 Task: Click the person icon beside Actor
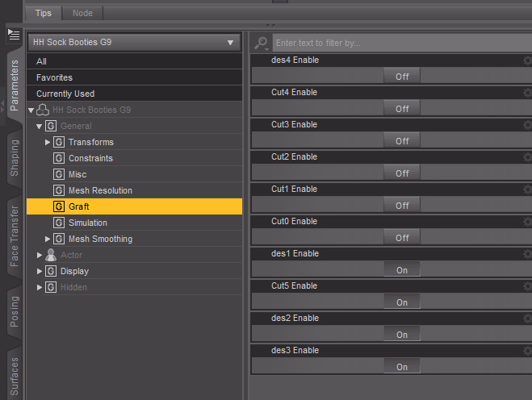coord(51,255)
